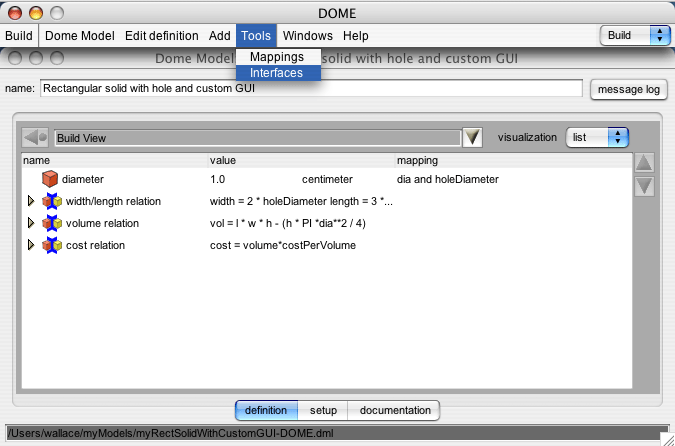This screenshot has width=675, height=446.
Task: Click the 'width = 2 * holeDiameter' expression
Action: pos(301,201)
